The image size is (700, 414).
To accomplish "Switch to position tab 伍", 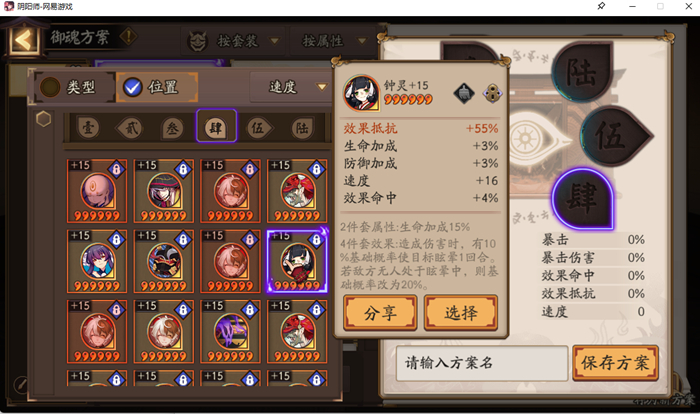I will tap(258, 128).
